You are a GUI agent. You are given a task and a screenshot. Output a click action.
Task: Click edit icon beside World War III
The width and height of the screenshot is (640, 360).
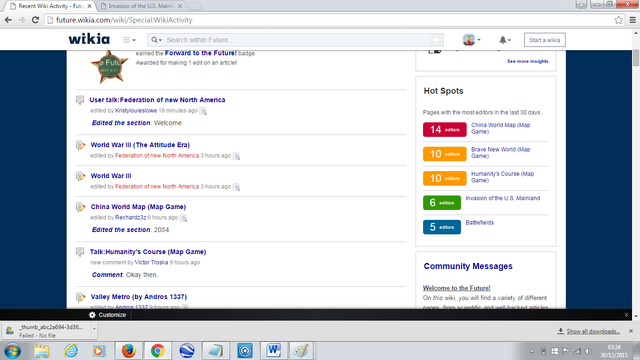coord(80,176)
